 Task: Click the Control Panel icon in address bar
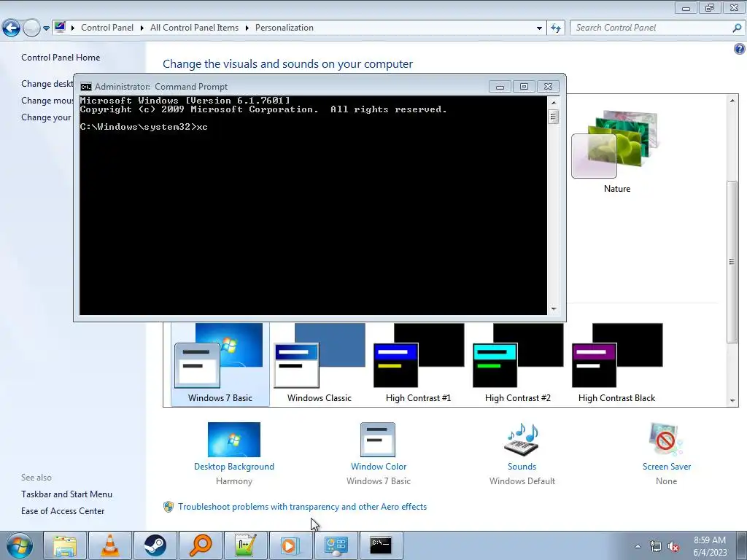[60, 27]
